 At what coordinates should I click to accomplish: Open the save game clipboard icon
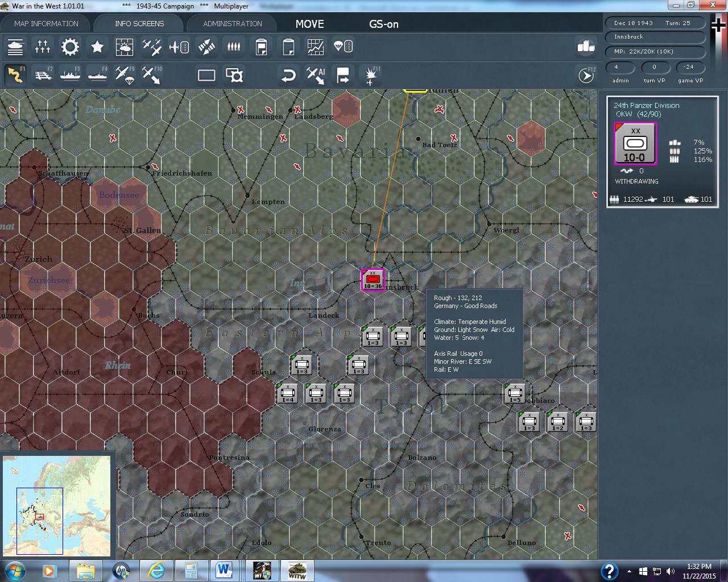coord(261,47)
